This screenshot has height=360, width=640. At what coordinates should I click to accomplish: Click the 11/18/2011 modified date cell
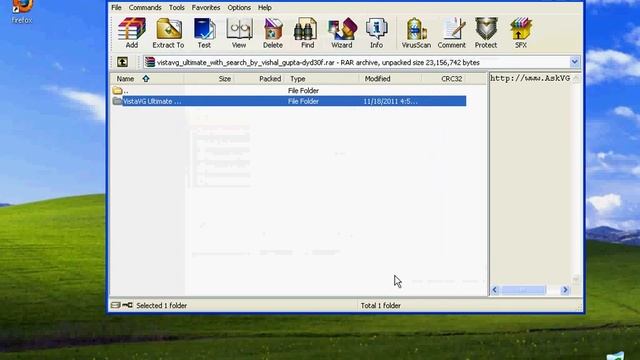click(x=390, y=101)
